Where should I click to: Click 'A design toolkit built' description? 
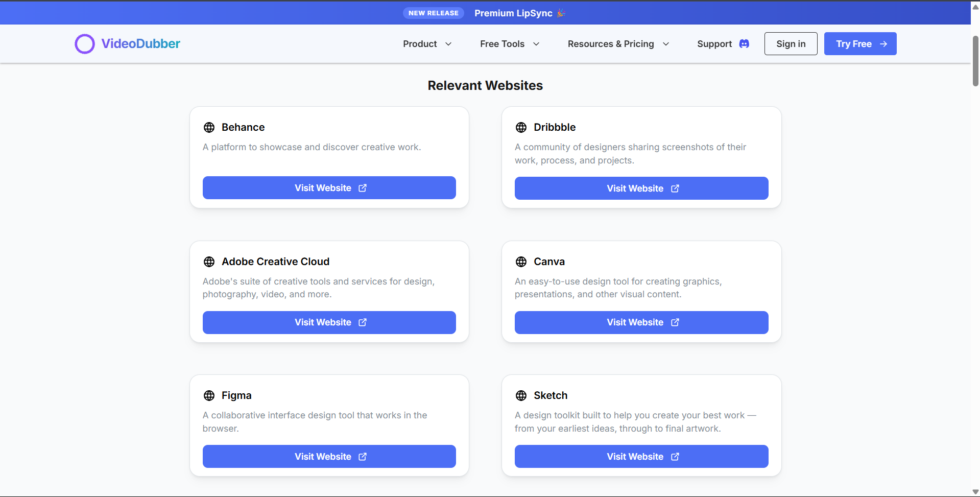pos(635,422)
